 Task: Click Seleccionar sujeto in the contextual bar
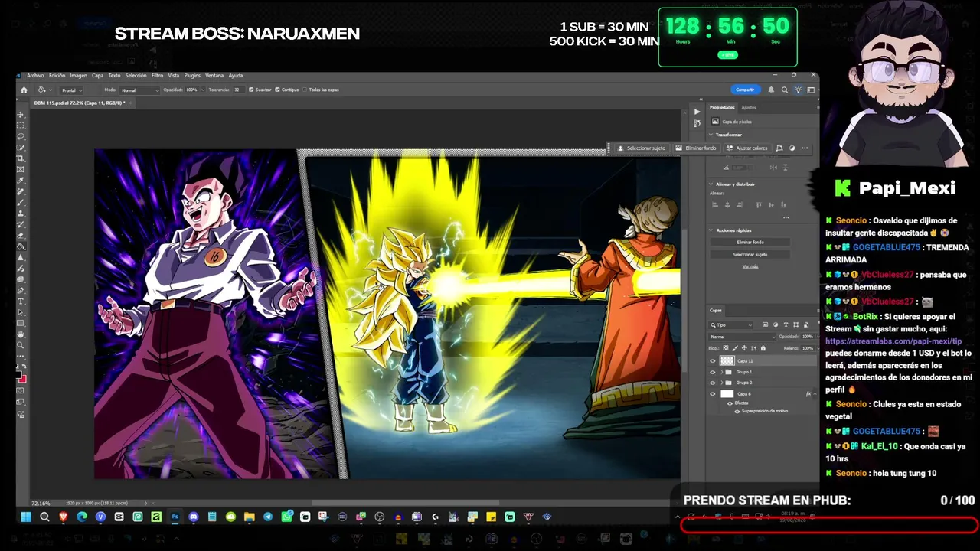pyautogui.click(x=642, y=148)
